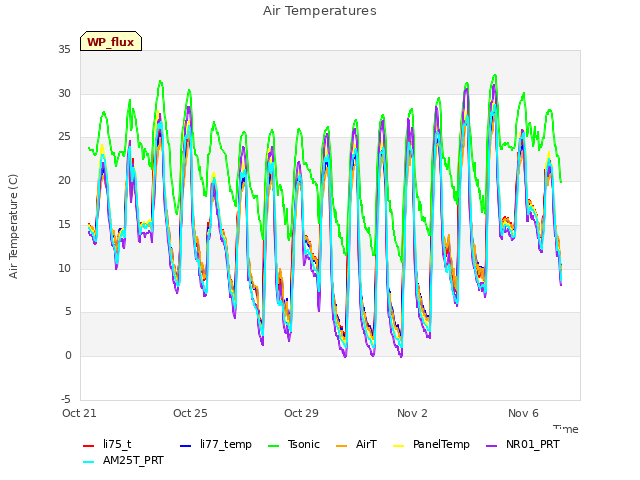This screenshot has width=640, height=480.
Task: Toggle the AirT legend entry
Action: tap(356, 444)
